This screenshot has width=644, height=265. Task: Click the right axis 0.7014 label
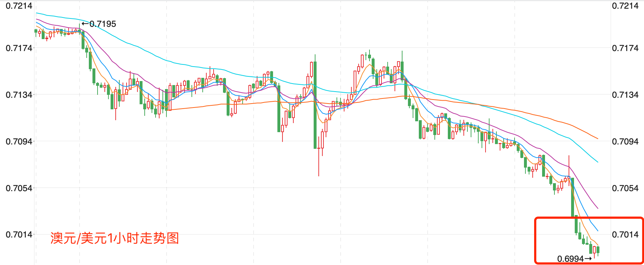[x=625, y=235]
